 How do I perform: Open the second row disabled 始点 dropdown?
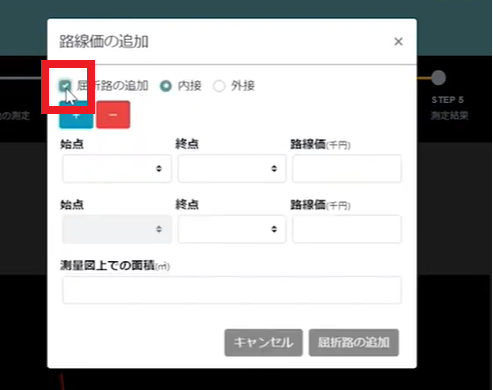(117, 229)
